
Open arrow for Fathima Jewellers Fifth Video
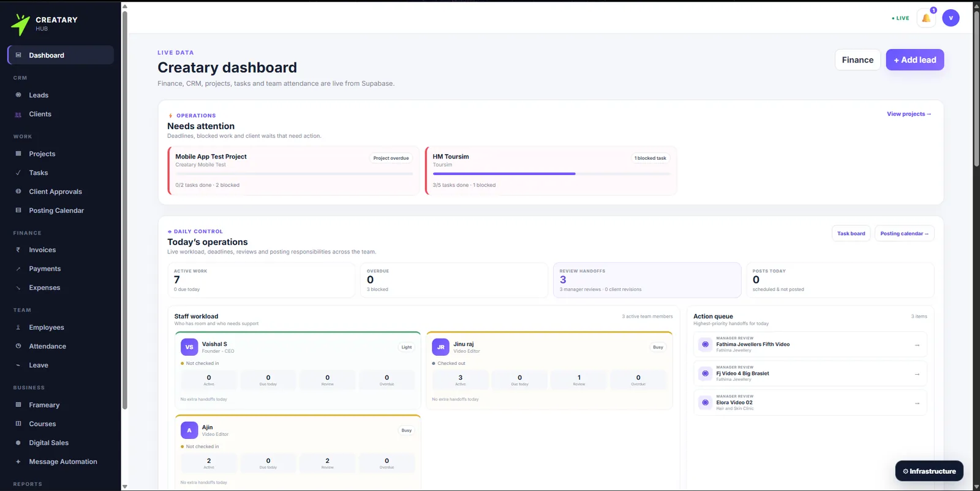click(x=917, y=345)
